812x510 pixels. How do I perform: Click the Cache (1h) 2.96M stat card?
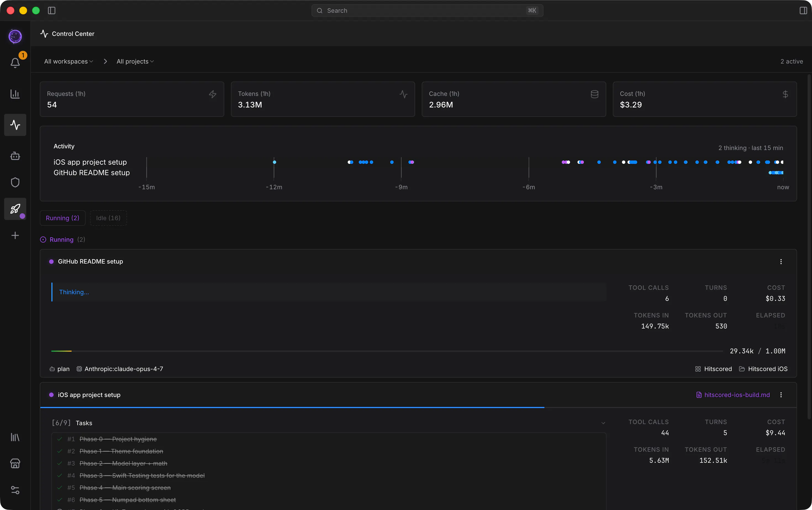(x=513, y=99)
